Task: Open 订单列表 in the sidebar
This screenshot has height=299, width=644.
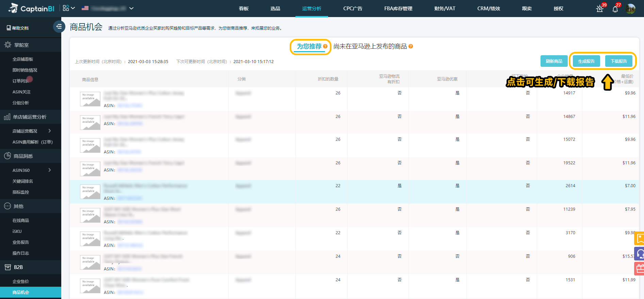Action: 21,81
